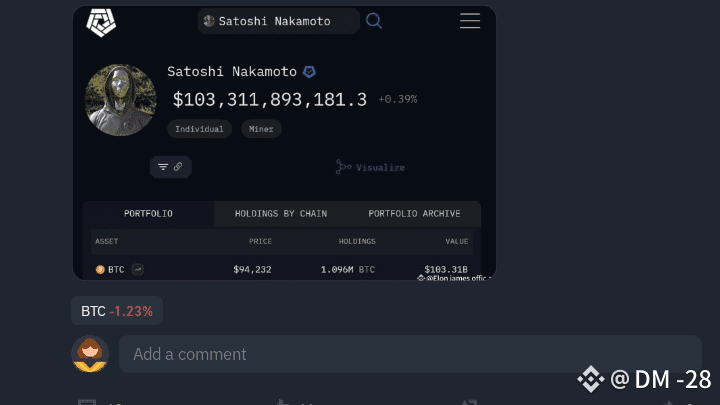Screen dimensions: 720x405
Task: Open the Portfolio Archive tab
Action: [x=414, y=214]
